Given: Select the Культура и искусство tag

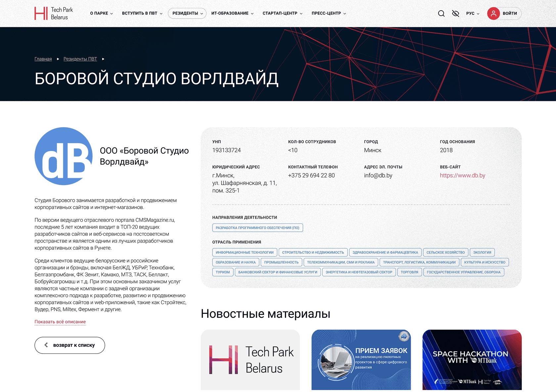Looking at the screenshot, I should click(x=485, y=262).
